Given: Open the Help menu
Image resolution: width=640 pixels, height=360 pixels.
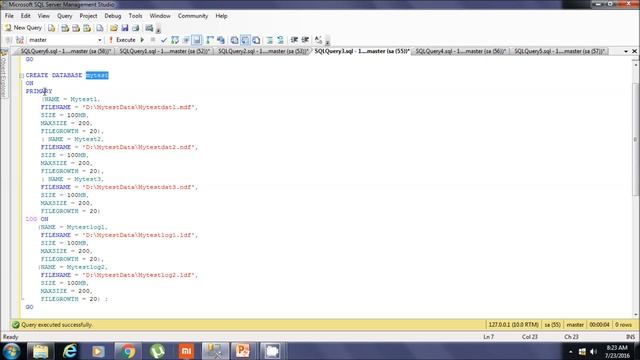Looking at the screenshot, I should coord(221,16).
